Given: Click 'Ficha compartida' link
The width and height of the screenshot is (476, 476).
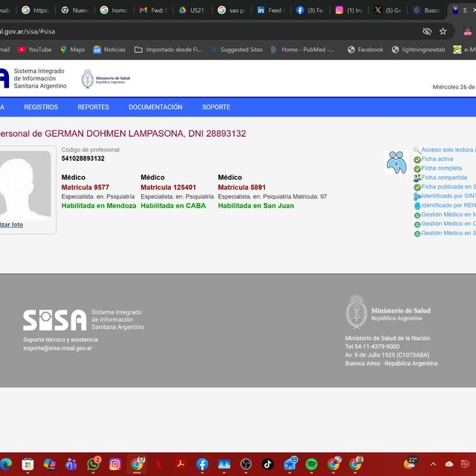Looking at the screenshot, I should click(444, 177).
